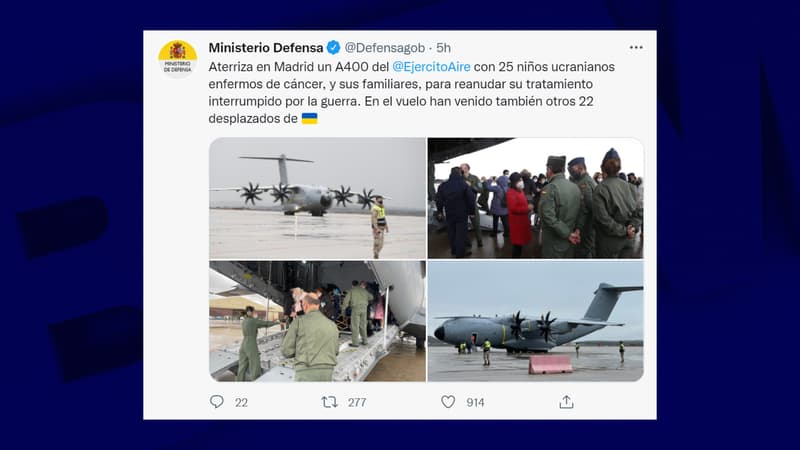Open the @Defensagob handle
The image size is (800, 450).
[x=385, y=47]
